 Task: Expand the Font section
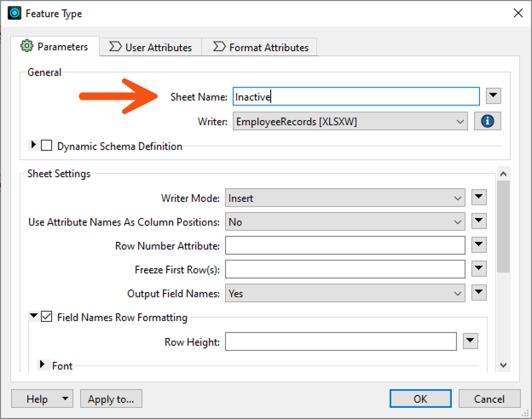click(42, 365)
